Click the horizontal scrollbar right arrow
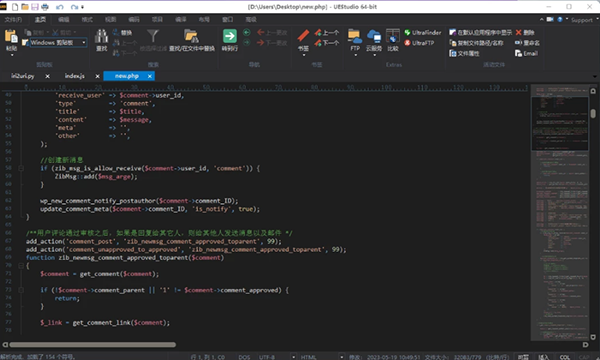600x360 pixels. pyautogui.click(x=585, y=345)
